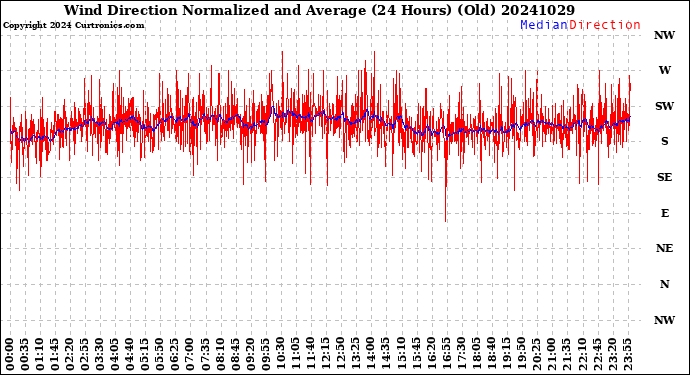The image size is (690, 375).
Task: Click the W direction axis label
Action: click(x=664, y=70)
